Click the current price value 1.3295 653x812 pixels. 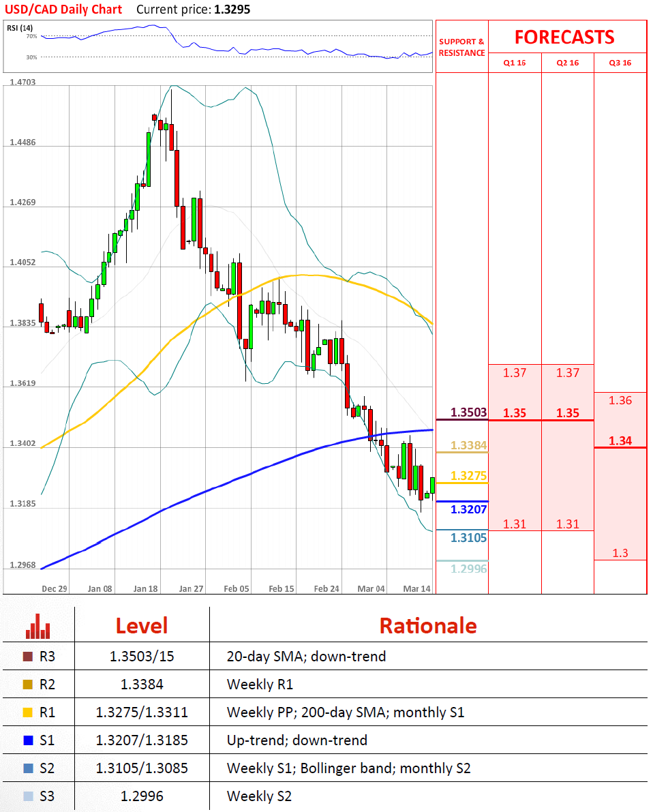(x=232, y=10)
